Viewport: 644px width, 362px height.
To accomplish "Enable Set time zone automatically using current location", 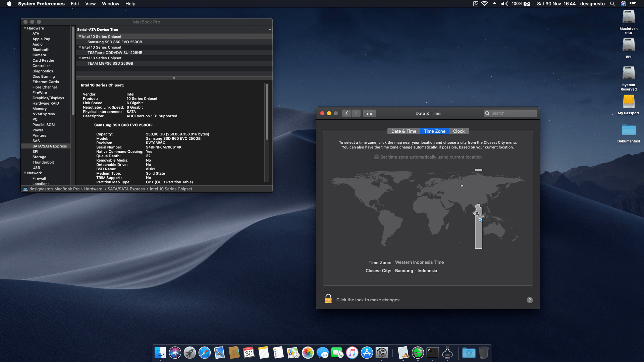I will pos(376,157).
